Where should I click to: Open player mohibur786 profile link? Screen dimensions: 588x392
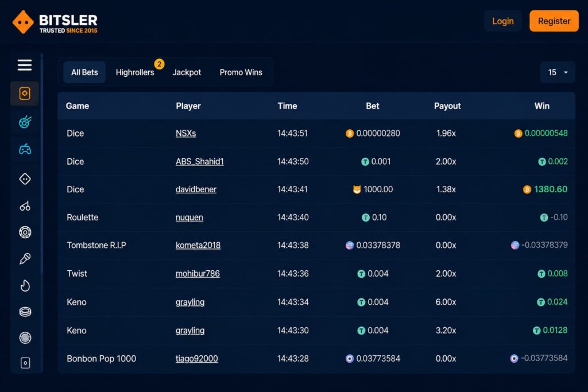tap(198, 274)
